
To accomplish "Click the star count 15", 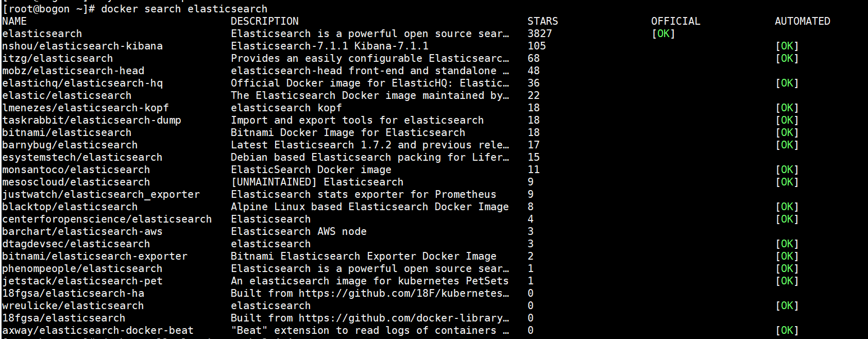I will coord(534,157).
